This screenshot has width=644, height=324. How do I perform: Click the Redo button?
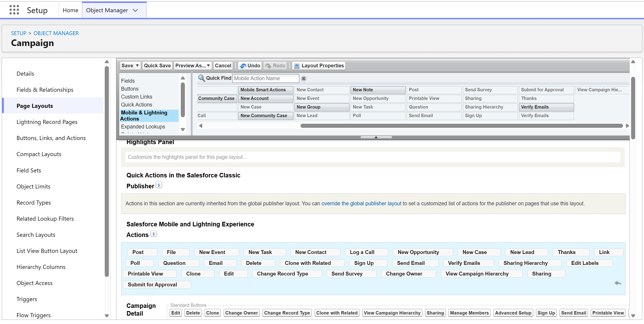pos(275,66)
